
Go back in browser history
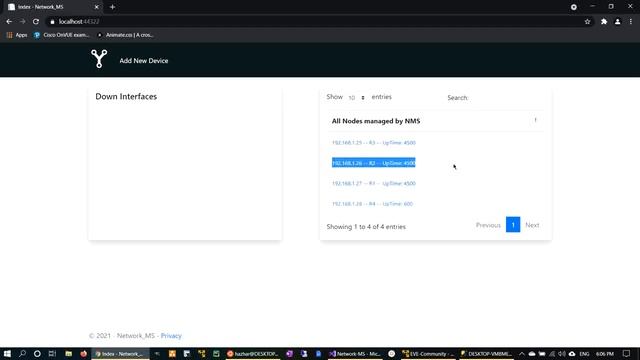pos(9,22)
